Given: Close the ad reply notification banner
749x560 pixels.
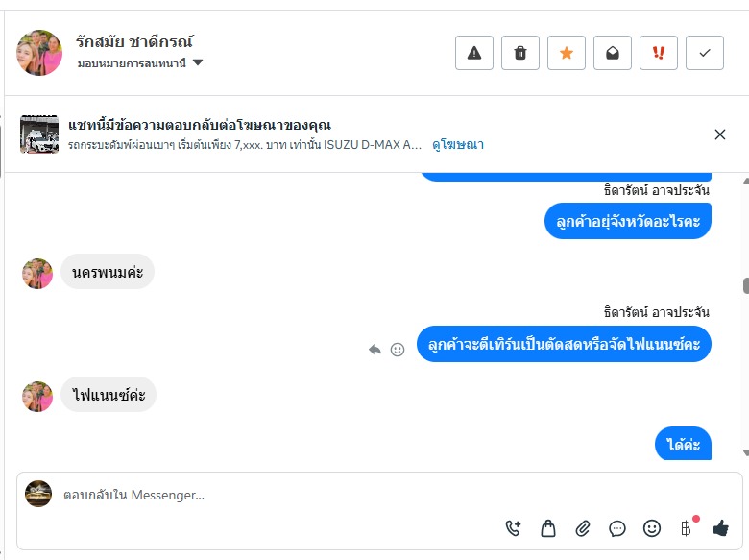Looking at the screenshot, I should pos(720,134).
